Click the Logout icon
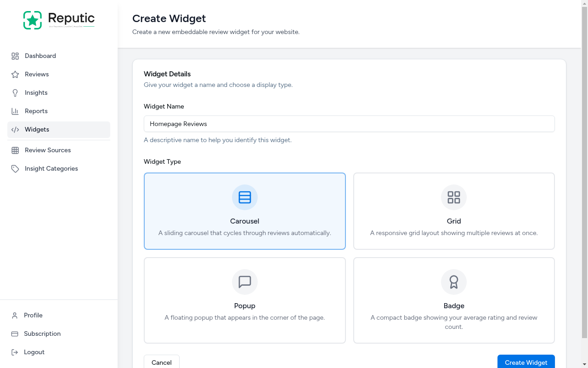 point(15,352)
